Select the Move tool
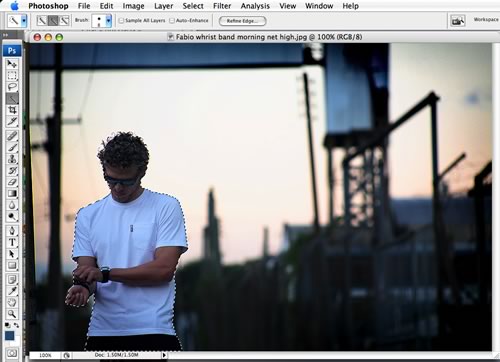Screen dimensions: 500x362 [12, 63]
